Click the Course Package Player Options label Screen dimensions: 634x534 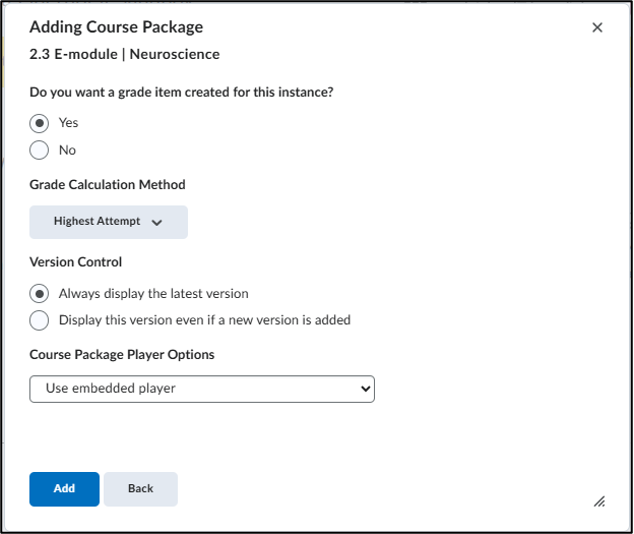122,355
